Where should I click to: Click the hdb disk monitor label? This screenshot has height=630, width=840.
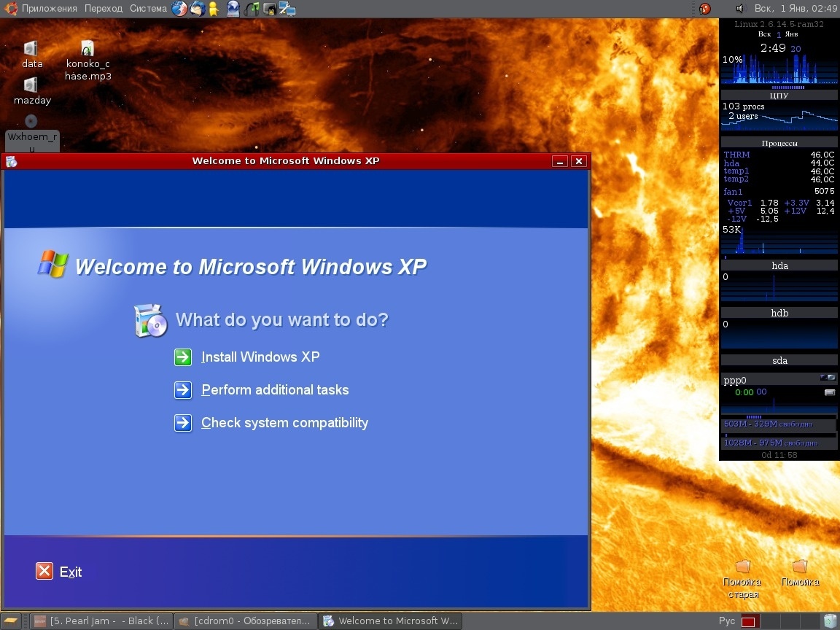(x=779, y=313)
